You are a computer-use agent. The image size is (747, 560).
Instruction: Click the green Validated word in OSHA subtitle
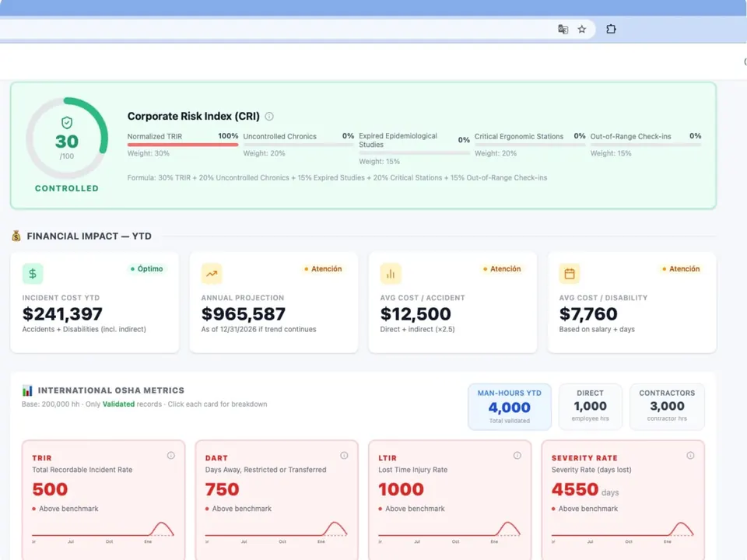click(x=118, y=404)
